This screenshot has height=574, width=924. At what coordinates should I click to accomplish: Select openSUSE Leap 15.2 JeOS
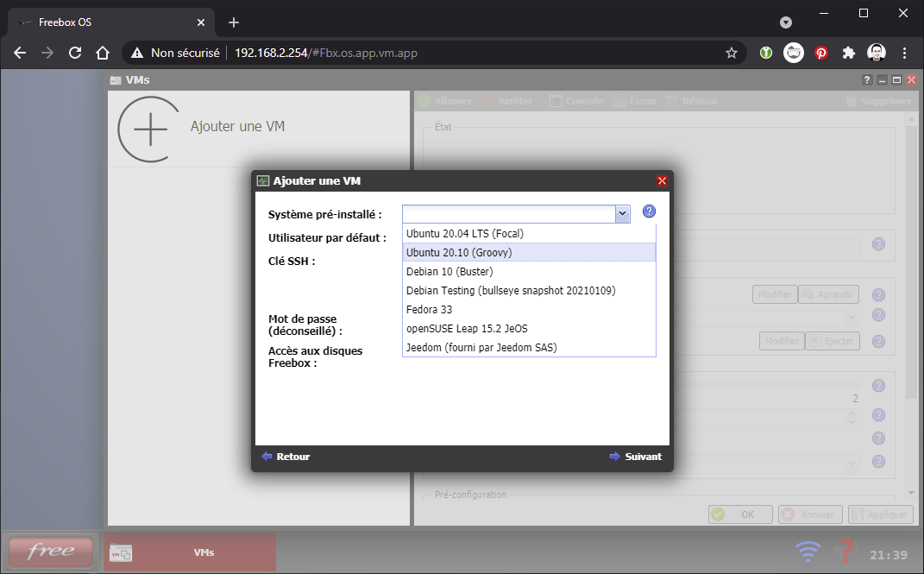point(529,328)
